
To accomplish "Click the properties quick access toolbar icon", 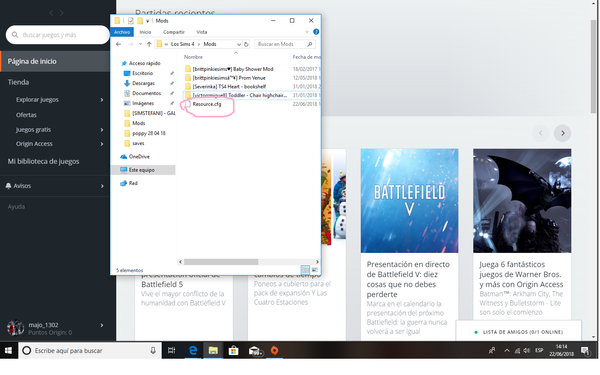I will pyautogui.click(x=131, y=21).
